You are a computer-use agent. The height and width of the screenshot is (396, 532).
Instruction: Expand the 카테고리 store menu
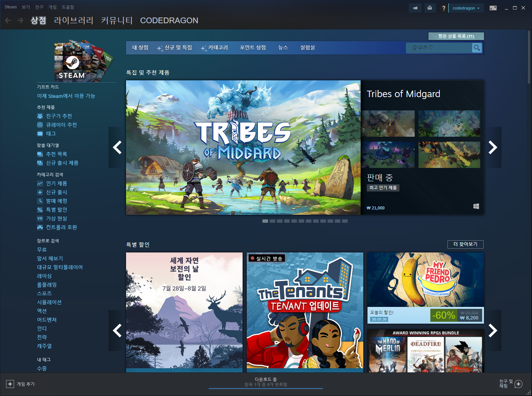tap(214, 48)
